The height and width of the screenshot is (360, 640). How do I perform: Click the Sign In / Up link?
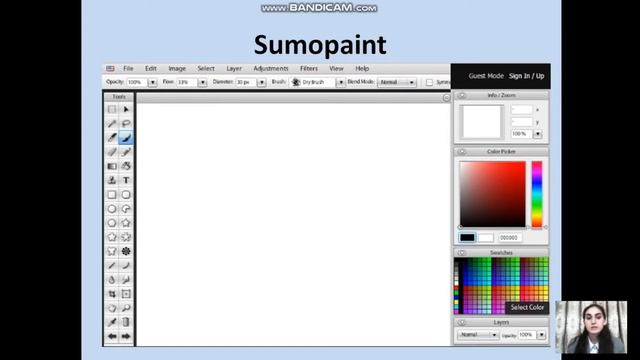tap(527, 76)
